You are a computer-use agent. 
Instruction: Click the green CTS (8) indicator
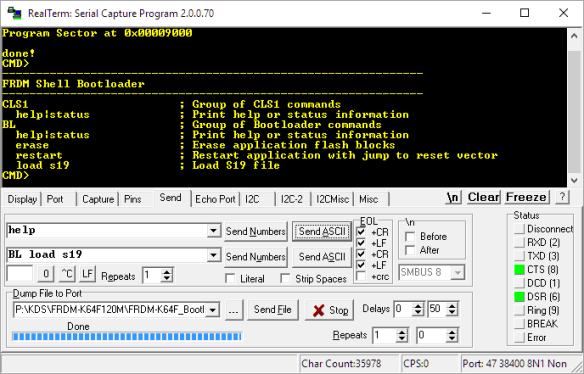click(519, 269)
